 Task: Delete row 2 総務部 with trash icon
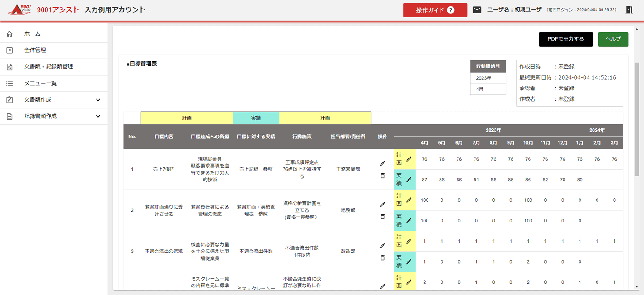pos(382,217)
